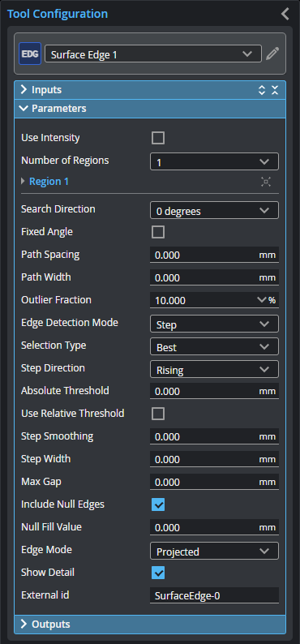
Task: Click the Region 1 focus region icon
Action: tap(266, 182)
